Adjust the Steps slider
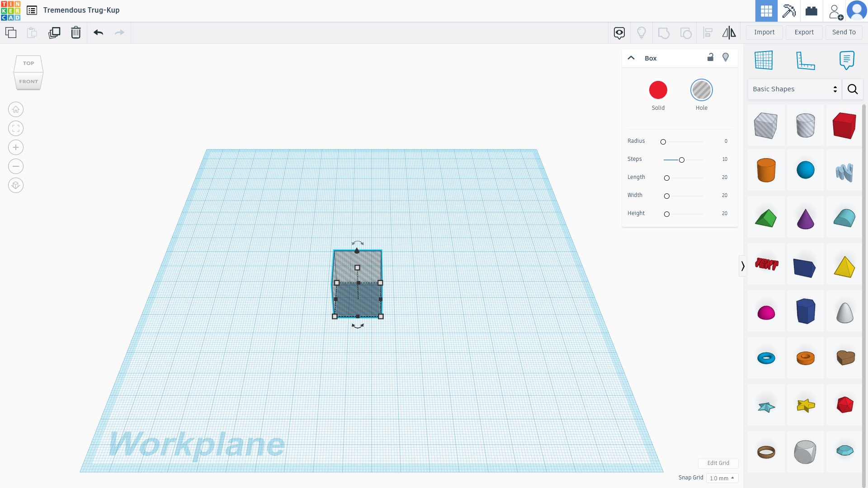 [x=681, y=160]
